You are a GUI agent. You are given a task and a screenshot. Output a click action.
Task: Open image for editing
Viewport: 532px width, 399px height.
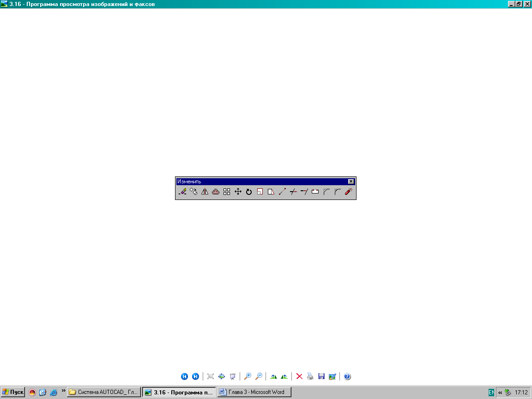point(332,376)
